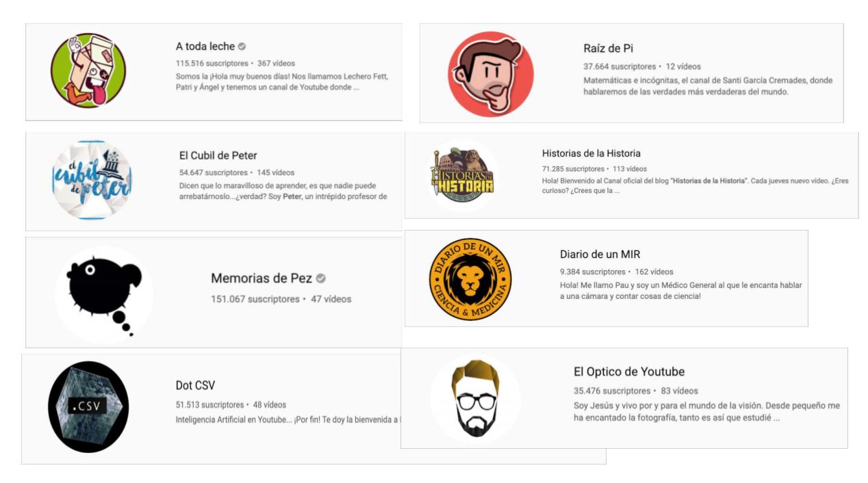Screen dimensions: 868x483
Task: Visit the El Cubil de Peter title link
Action: [218, 155]
